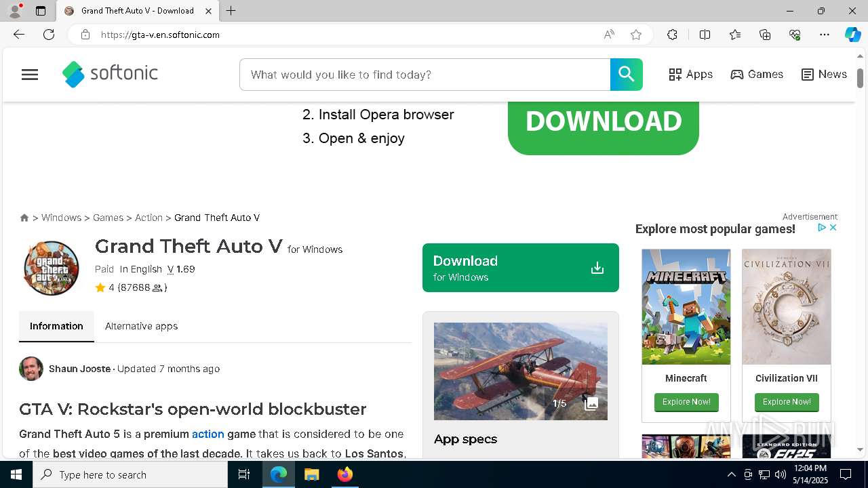Click Shaun Jooste's avatar photo
868x488 pixels.
click(31, 369)
